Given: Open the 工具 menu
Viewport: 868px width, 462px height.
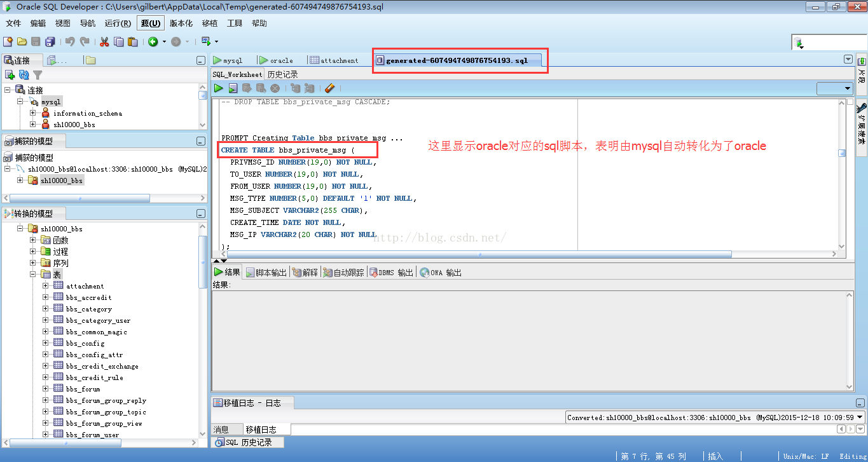Looking at the screenshot, I should tap(235, 23).
